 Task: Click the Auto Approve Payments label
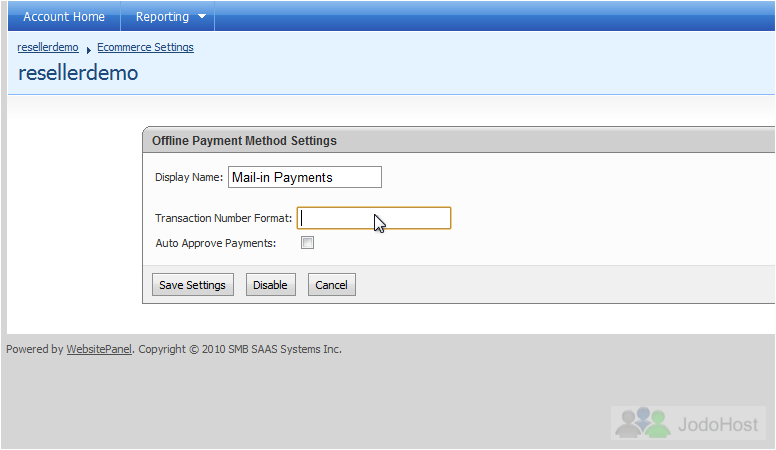(216, 243)
